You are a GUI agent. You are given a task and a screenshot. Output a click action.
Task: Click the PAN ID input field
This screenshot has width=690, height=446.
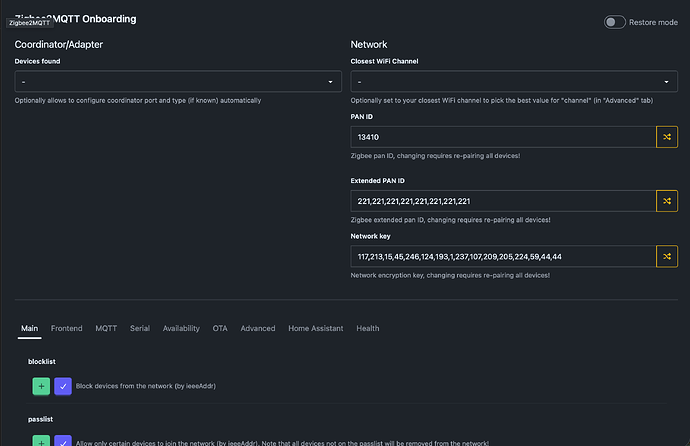coord(503,137)
